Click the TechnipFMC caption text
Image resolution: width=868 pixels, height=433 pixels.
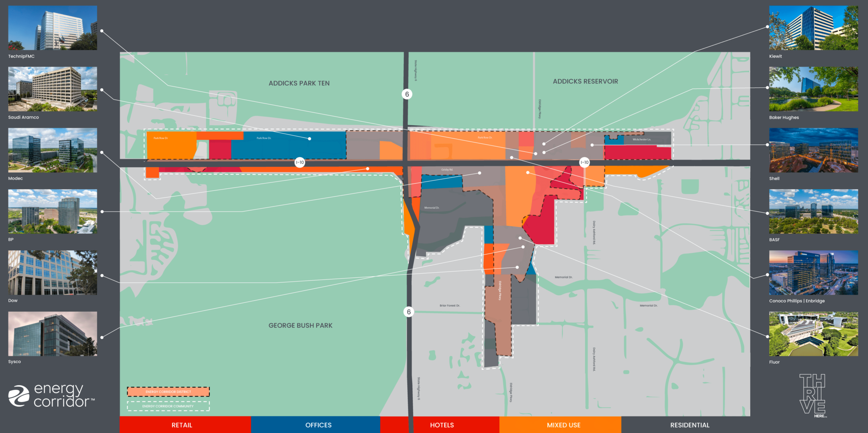[22, 56]
